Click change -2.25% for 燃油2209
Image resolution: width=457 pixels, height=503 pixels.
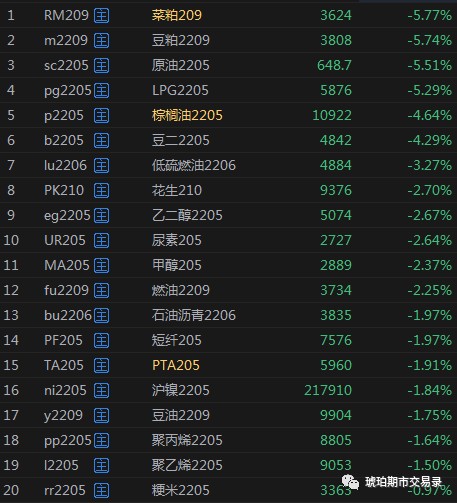coord(430,290)
